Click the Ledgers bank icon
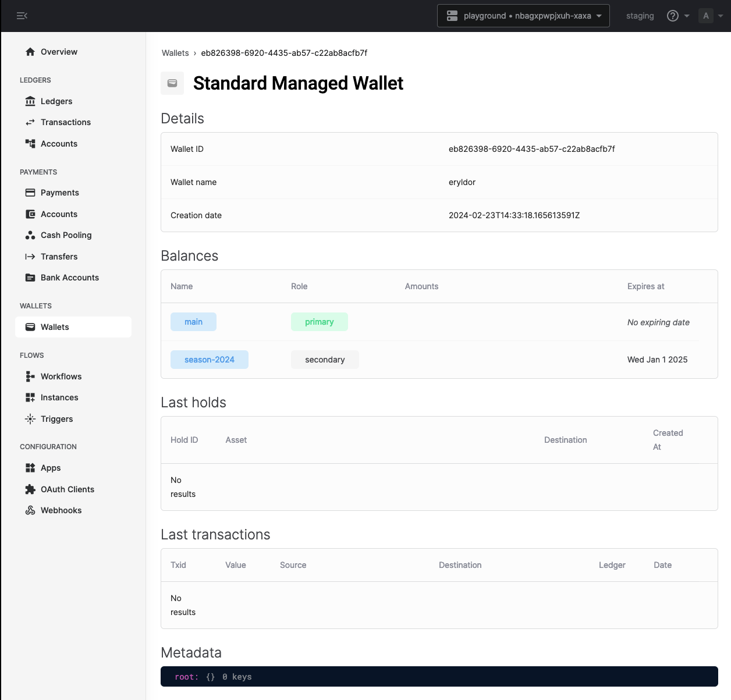 tap(30, 101)
